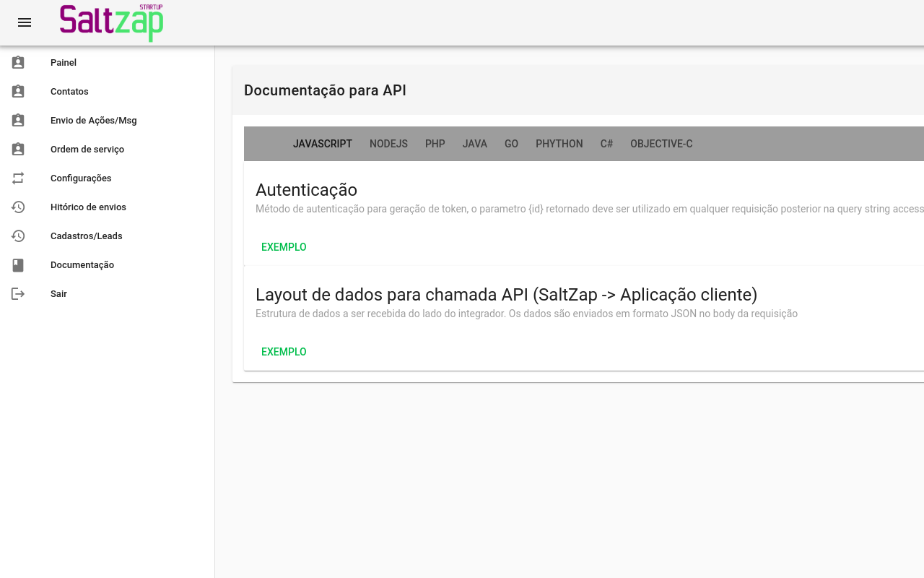Toggle the hamburger menu icon
The width and height of the screenshot is (924, 578).
(x=25, y=22)
